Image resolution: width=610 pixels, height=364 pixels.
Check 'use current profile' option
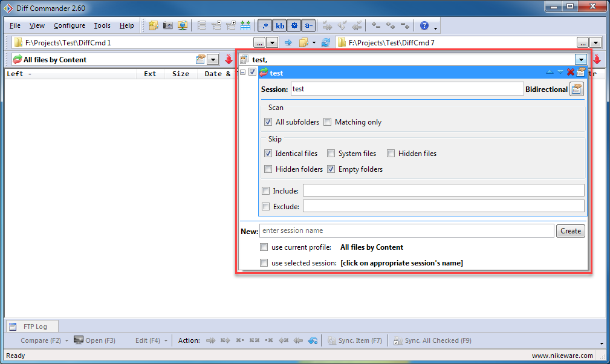coord(264,247)
